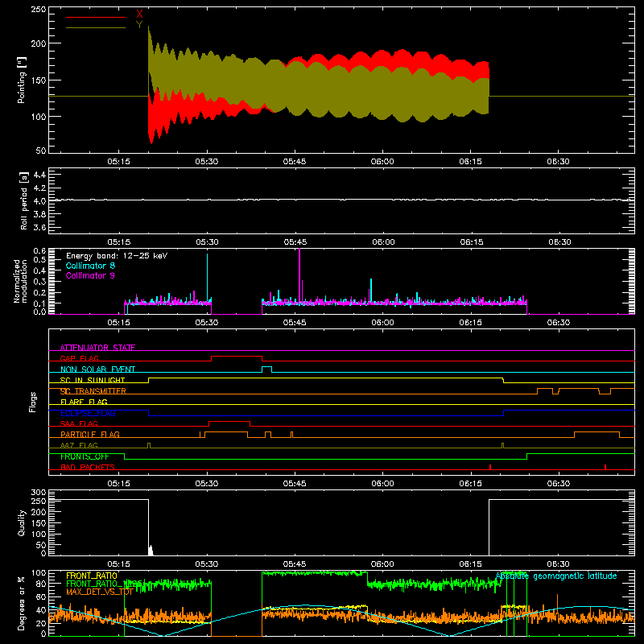Click the 4.0 value on Roll period axis
The width and height of the screenshot is (644, 644).
coord(39,201)
